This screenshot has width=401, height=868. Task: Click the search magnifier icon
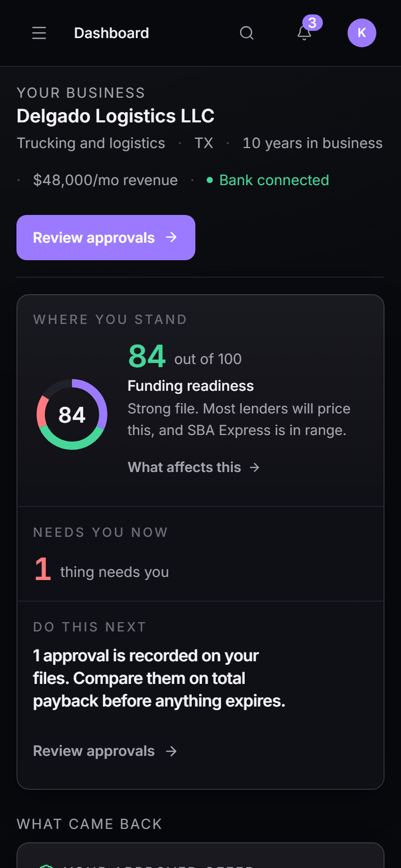point(247,33)
